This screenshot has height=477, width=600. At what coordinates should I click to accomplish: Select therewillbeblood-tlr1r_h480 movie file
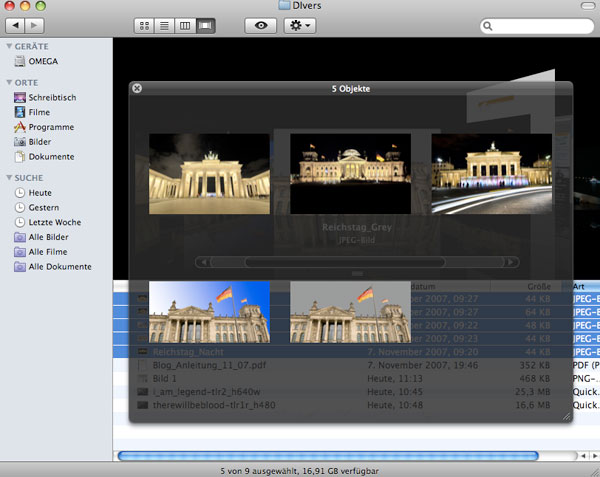pyautogui.click(x=214, y=405)
